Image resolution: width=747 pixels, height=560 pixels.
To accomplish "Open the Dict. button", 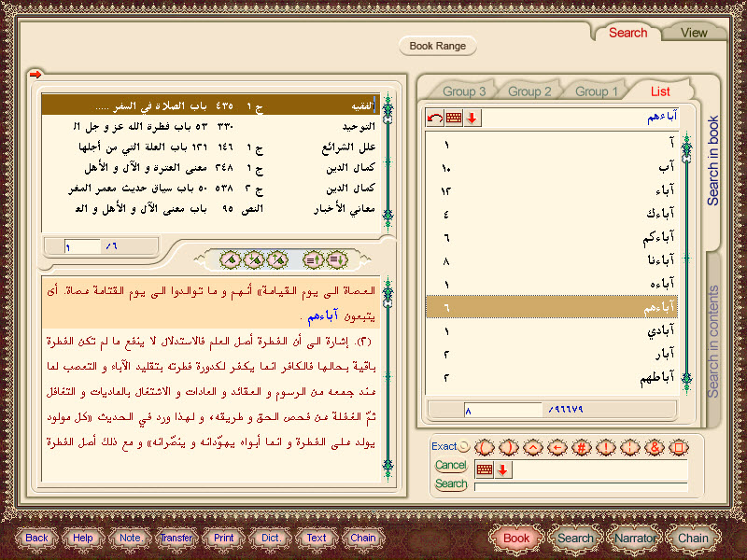I will tap(271, 538).
